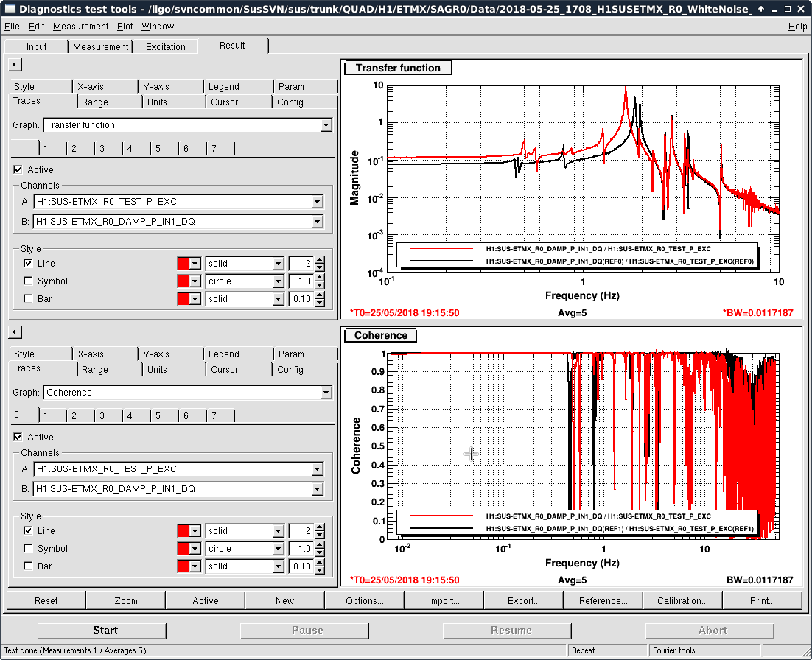Expand channel A dropdown in the Coherence panel
The image size is (812, 660).
point(317,469)
